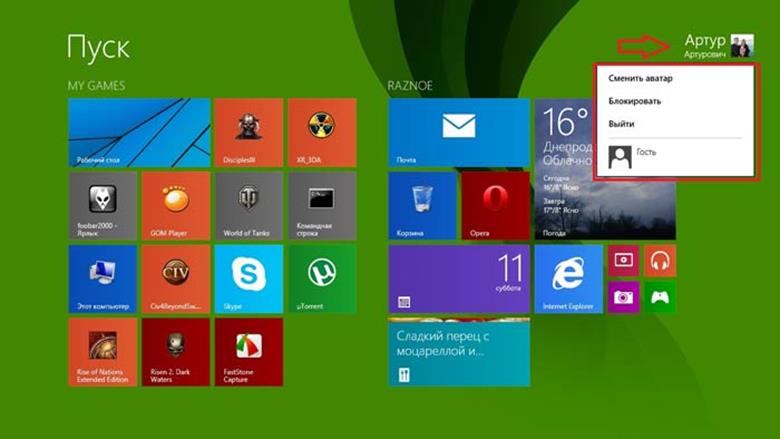This screenshot has height=439, width=780.
Task: Open the foobar2000 shortcut tile
Action: pos(102,206)
